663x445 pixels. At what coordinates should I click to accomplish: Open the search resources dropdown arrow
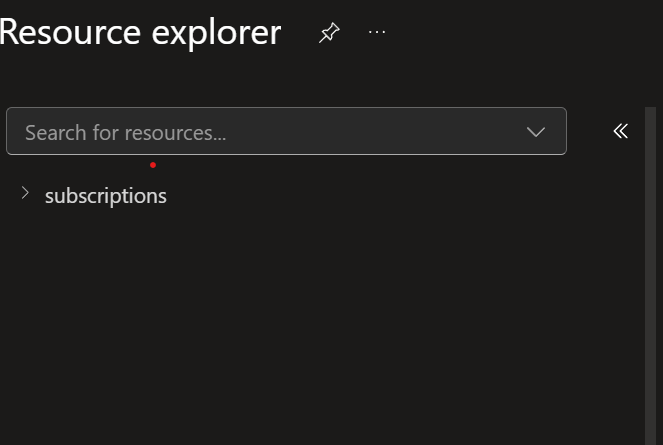point(536,132)
